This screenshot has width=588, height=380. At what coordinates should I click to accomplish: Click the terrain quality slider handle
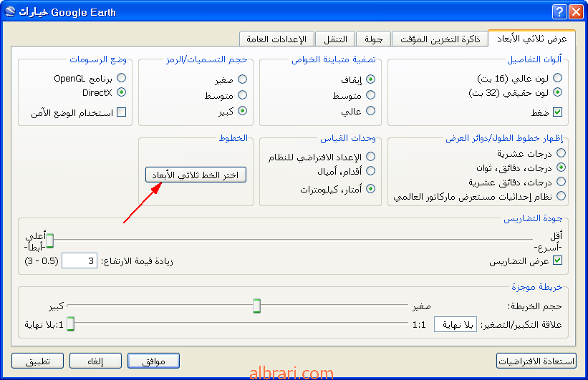[x=49, y=240]
